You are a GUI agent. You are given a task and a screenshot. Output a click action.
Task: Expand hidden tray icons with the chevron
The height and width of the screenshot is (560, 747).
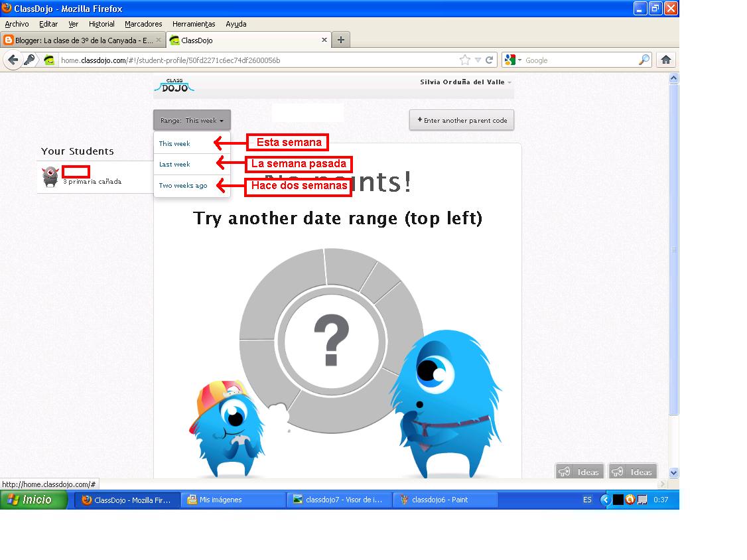point(606,500)
